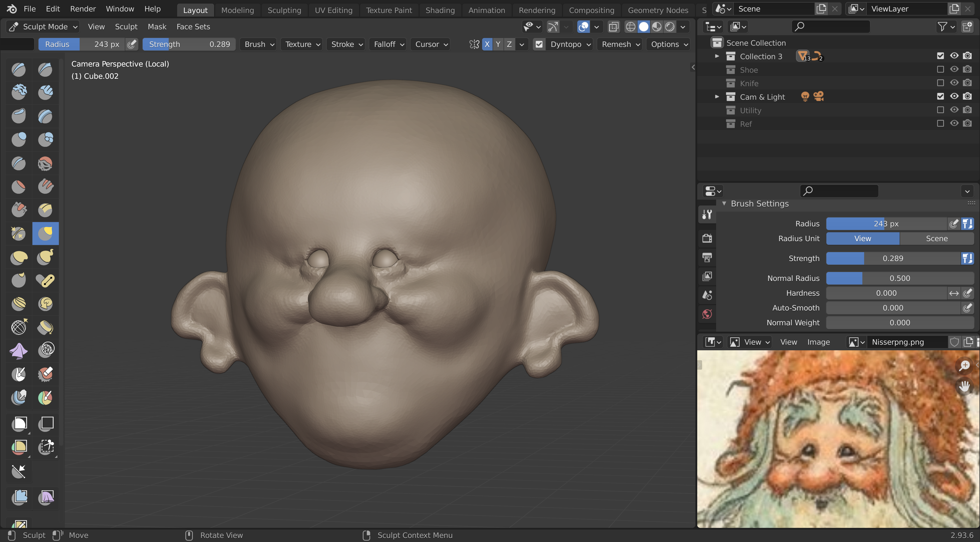Image resolution: width=980 pixels, height=542 pixels.
Task: Click the X-ray toggle icon
Action: 613,27
